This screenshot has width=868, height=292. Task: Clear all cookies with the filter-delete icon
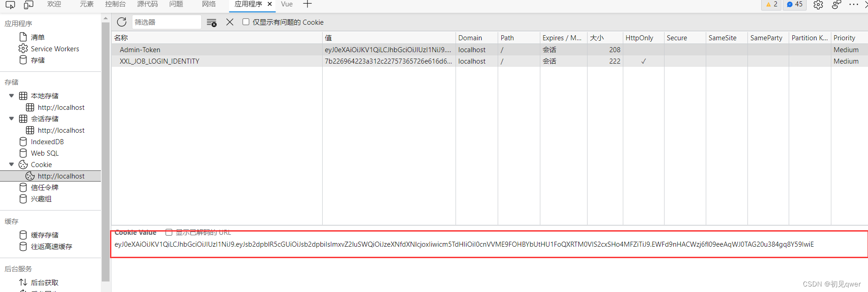click(x=211, y=22)
